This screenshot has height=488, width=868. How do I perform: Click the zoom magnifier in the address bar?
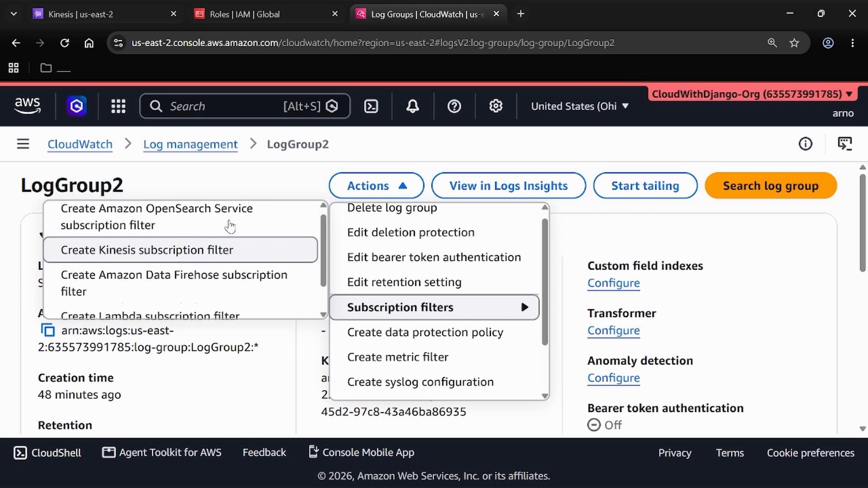(772, 43)
